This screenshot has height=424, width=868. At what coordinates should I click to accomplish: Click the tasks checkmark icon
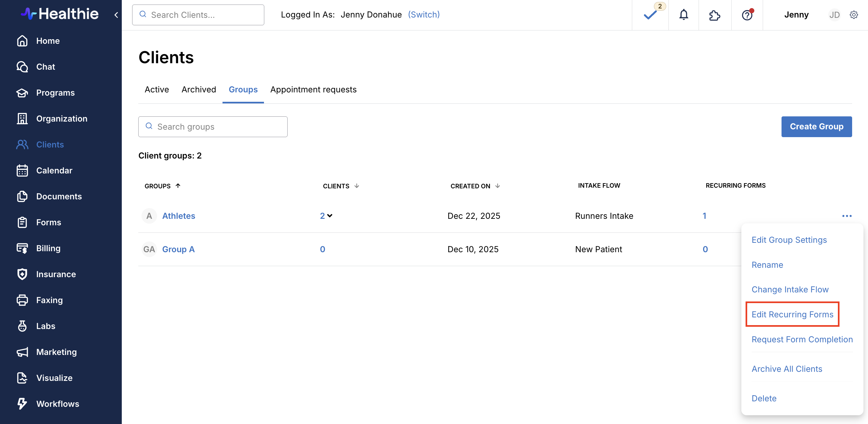coord(650,15)
